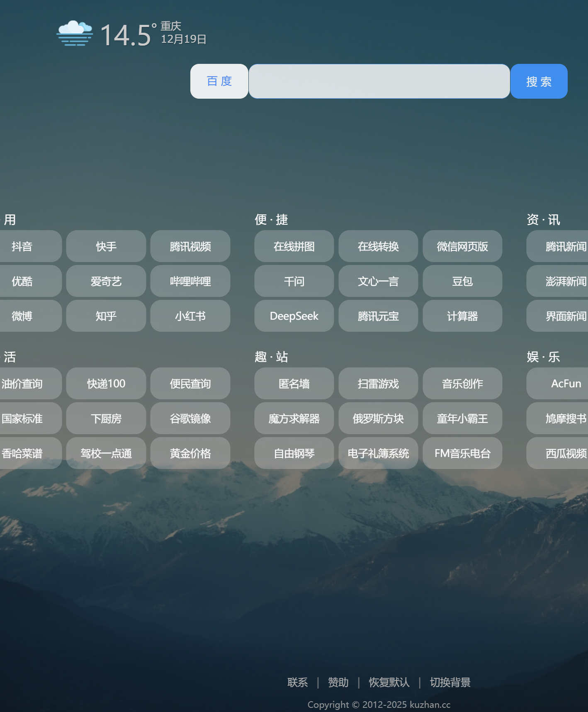Image resolution: width=588 pixels, height=712 pixels.
Task: Click the cloudy weather icon
Action: [x=75, y=33]
